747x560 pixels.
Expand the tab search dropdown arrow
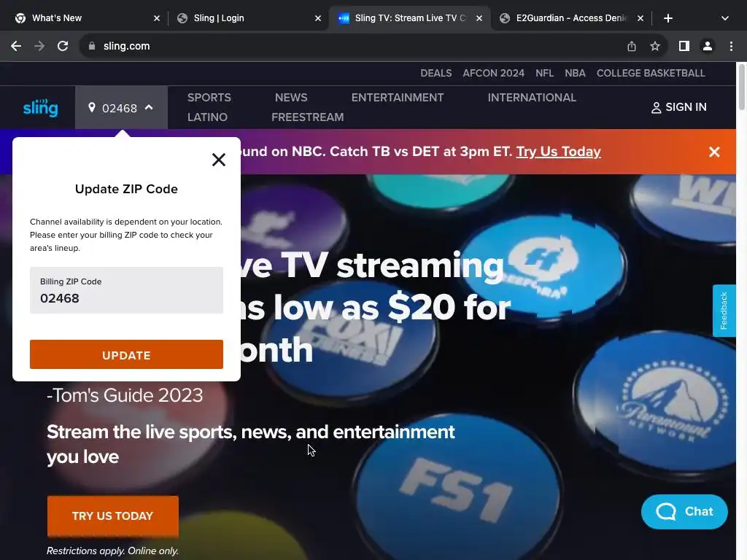[x=724, y=18]
